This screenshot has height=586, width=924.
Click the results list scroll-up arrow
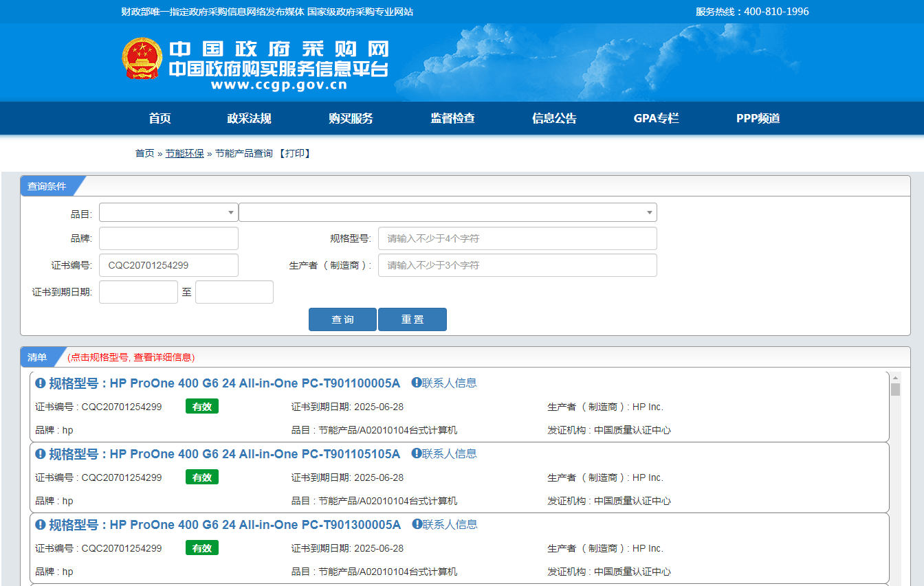pyautogui.click(x=895, y=377)
